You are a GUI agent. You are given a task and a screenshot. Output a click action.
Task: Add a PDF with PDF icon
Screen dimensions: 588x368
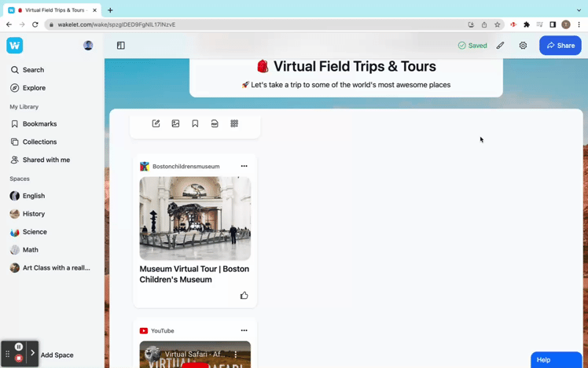click(215, 123)
